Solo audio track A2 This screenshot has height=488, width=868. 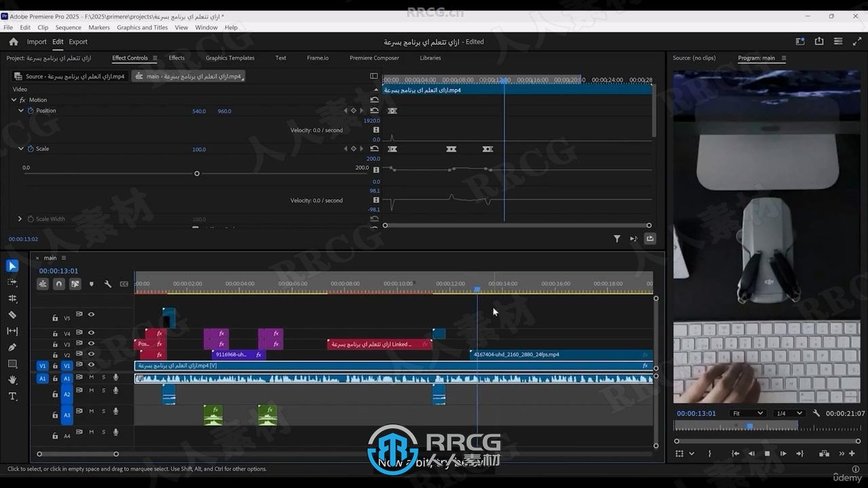click(104, 390)
